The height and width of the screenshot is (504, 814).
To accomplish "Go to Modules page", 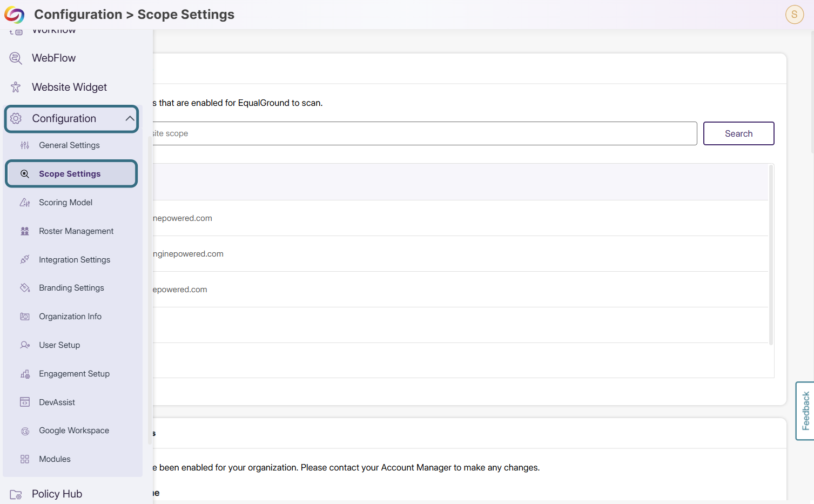I will 55,459.
